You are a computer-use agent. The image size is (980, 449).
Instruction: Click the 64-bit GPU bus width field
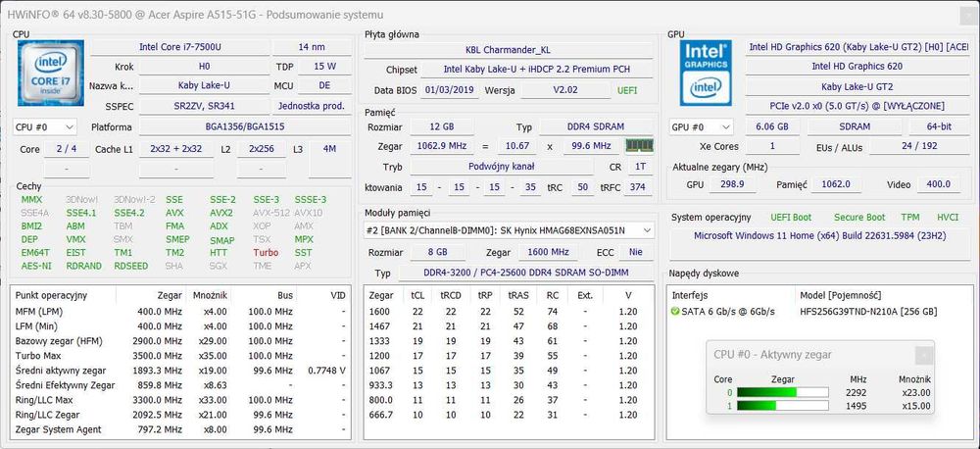click(x=938, y=126)
